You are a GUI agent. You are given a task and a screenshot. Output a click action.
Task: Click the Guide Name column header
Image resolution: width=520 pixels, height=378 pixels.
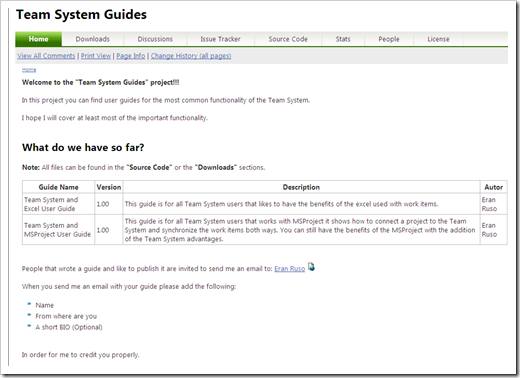pyautogui.click(x=58, y=187)
